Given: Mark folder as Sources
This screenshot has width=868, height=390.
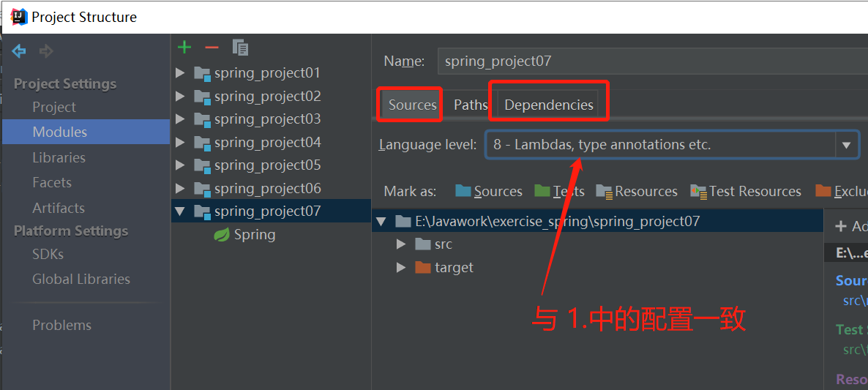Looking at the screenshot, I should pos(489,192).
